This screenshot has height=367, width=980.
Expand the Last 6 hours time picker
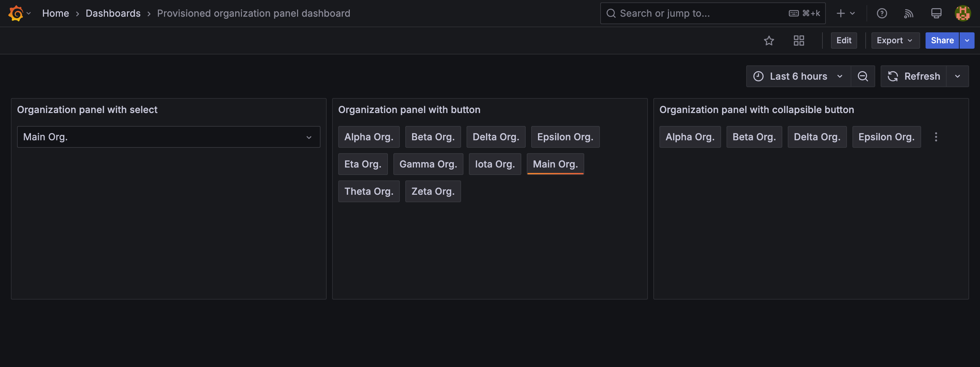pyautogui.click(x=798, y=76)
